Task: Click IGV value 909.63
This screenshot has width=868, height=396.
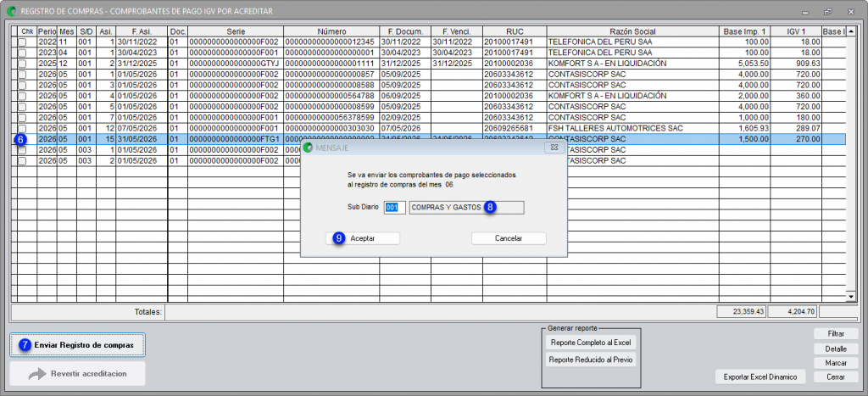Action: click(x=795, y=64)
